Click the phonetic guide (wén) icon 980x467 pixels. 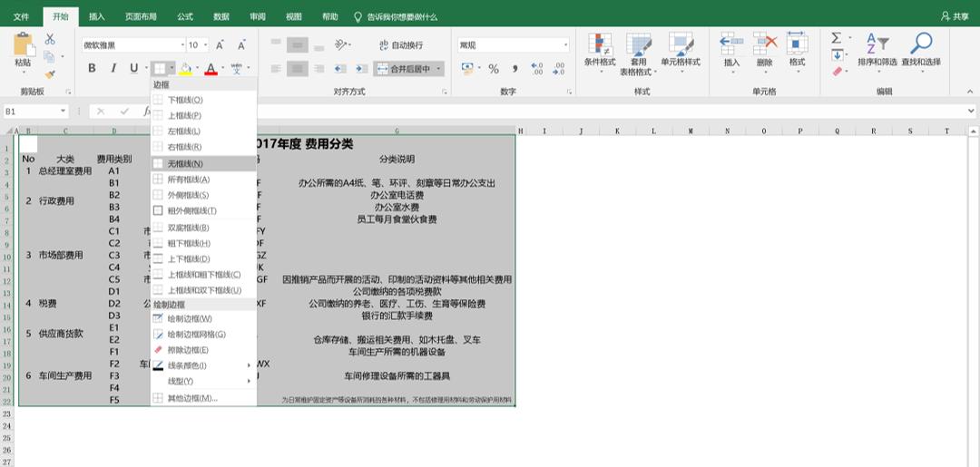pyautogui.click(x=236, y=68)
